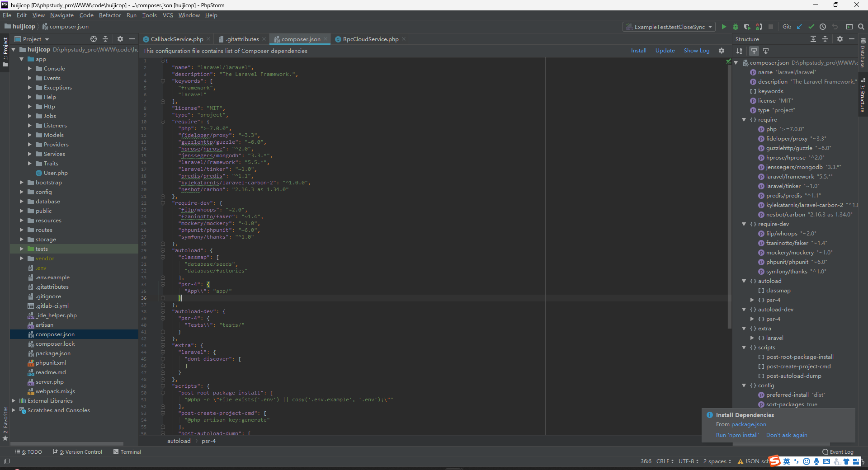Collapse all in the Project panel toolbar
The width and height of the screenshot is (868, 470).
point(105,39)
